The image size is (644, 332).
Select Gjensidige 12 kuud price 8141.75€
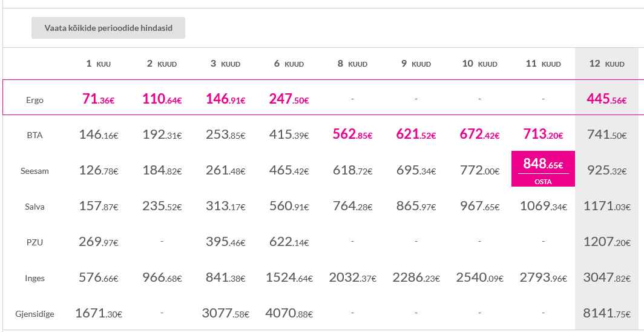coord(606,313)
